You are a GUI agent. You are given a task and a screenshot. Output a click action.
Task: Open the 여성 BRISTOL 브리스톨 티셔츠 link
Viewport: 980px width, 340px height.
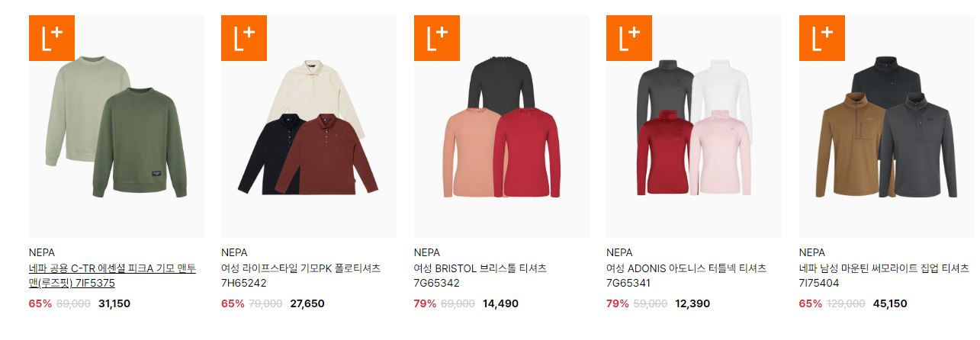point(480,275)
